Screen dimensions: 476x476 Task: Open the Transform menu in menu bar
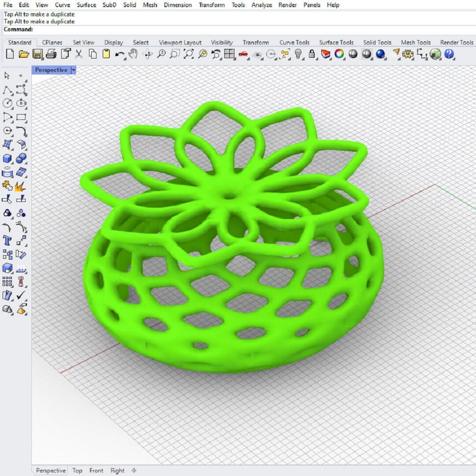pyautogui.click(x=211, y=5)
